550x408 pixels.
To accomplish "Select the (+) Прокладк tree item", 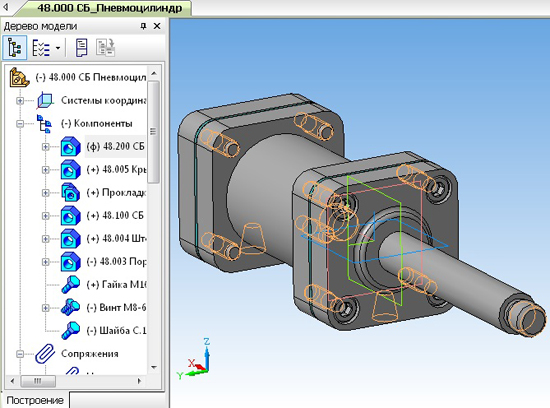I will pyautogui.click(x=116, y=193).
